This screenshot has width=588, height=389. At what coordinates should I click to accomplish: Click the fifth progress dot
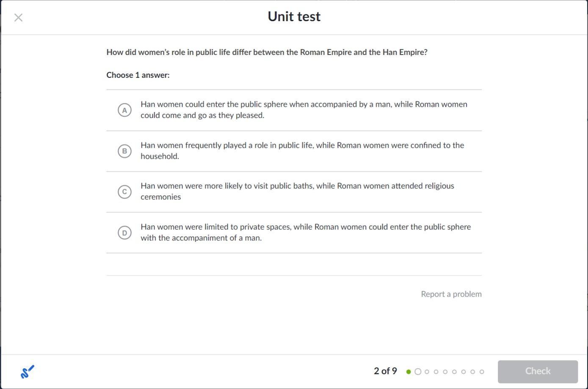pyautogui.click(x=445, y=372)
